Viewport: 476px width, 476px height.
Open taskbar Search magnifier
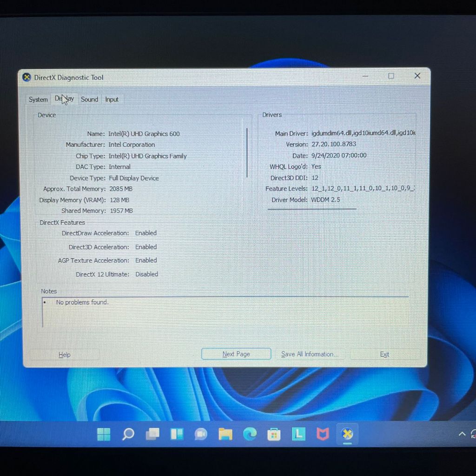[128, 434]
